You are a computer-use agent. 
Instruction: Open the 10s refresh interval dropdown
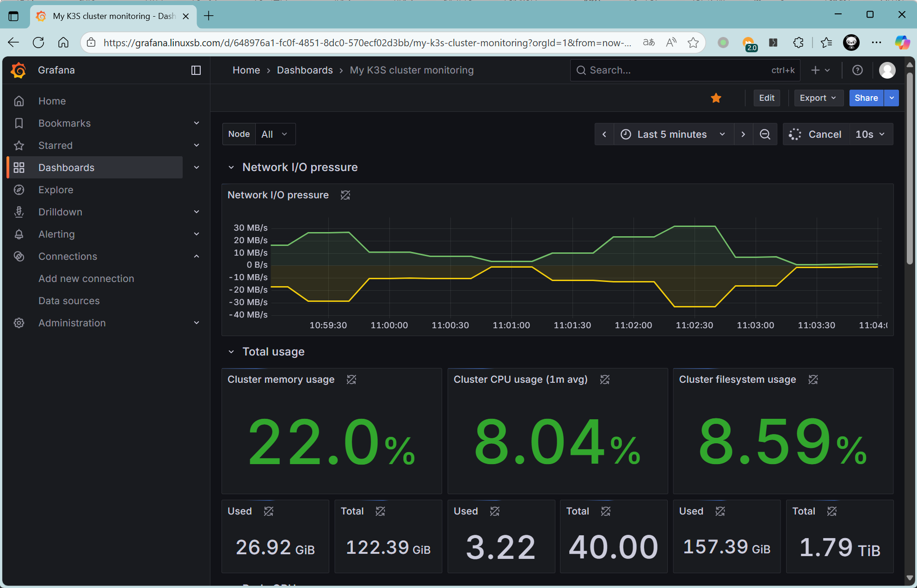pos(870,135)
